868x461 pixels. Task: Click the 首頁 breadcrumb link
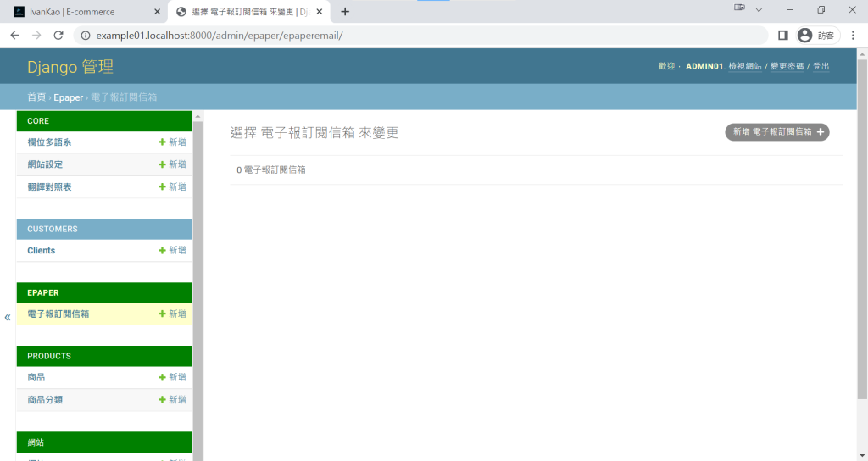pos(36,97)
